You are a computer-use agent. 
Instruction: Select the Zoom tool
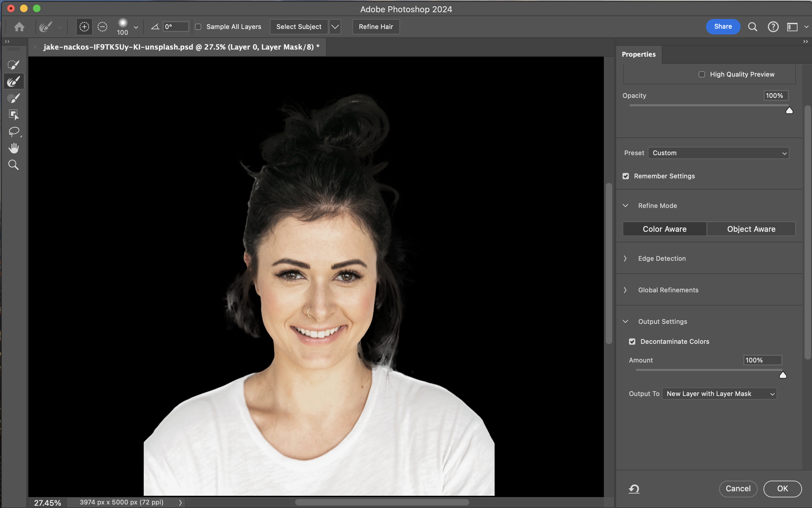[14, 165]
